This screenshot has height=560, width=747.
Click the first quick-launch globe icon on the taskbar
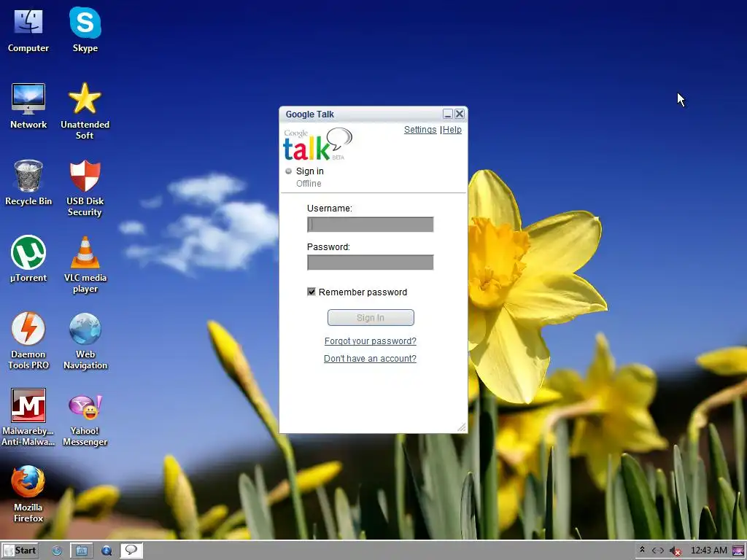[57, 551]
